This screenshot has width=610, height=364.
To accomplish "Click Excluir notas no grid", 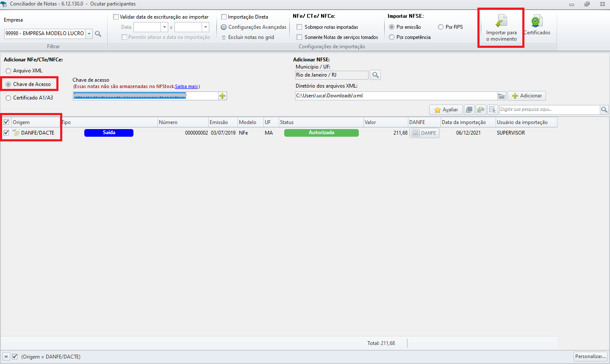I will 247,37.
